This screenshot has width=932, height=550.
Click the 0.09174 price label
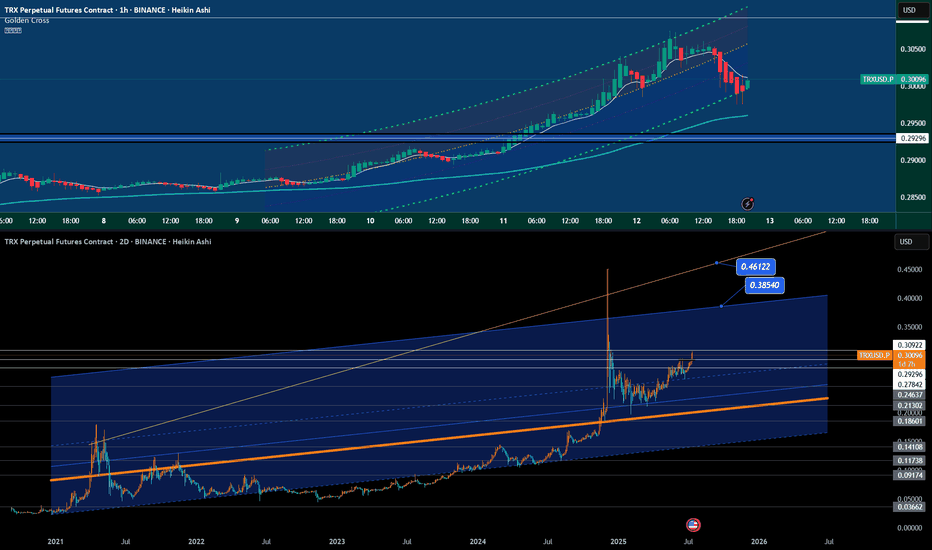[x=909, y=475]
